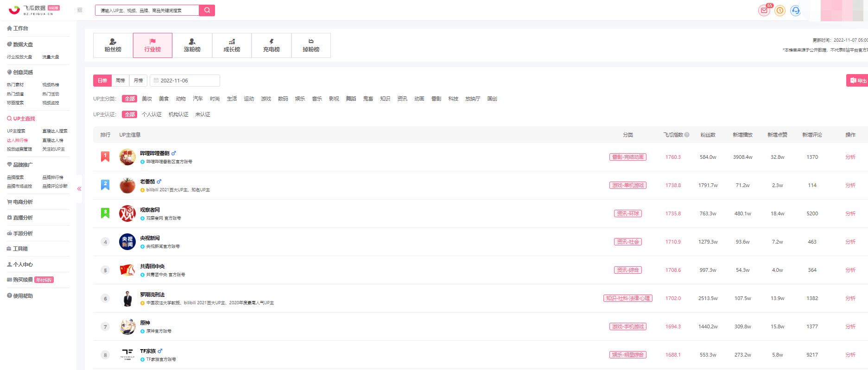Select 全部 in UP主认证 filter
868x370 pixels.
(130, 114)
